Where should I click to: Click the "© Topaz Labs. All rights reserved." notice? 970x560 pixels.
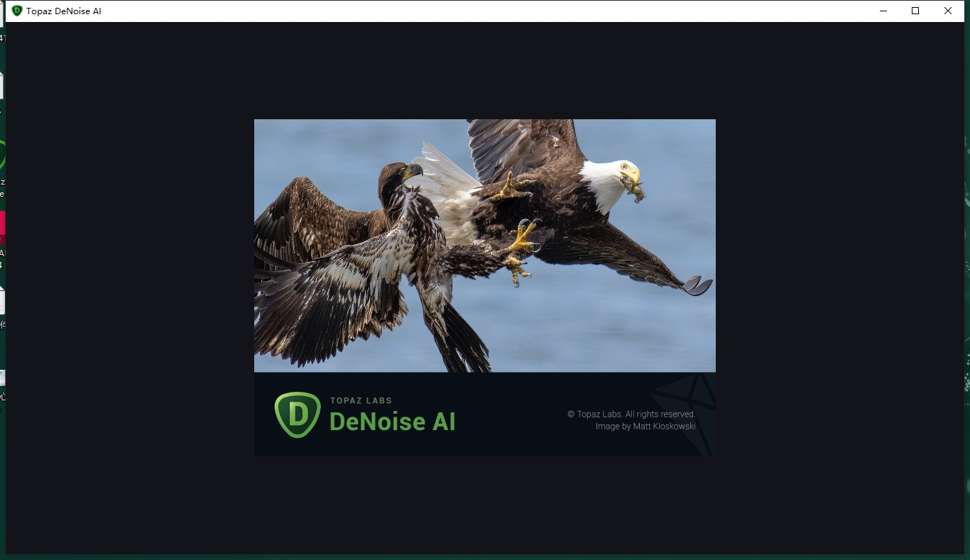click(631, 414)
